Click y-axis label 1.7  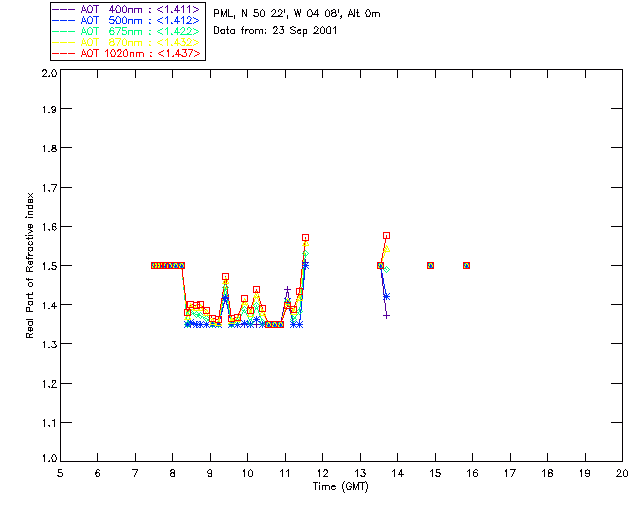pos(49,188)
